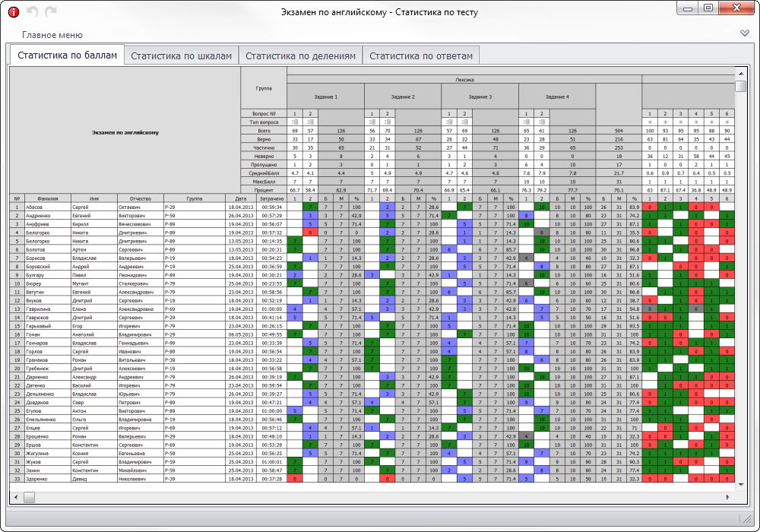760x532 pixels.
Task: Click the vertical scrollbar down arrow
Action: coord(740,483)
